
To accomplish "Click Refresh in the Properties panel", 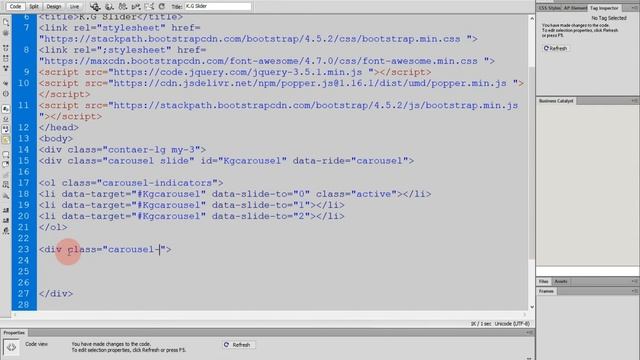I will [x=238, y=345].
